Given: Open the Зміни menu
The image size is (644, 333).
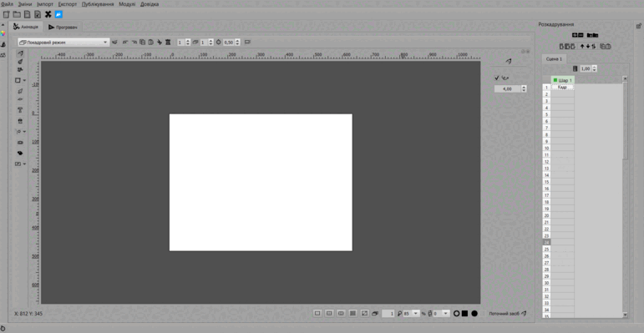Looking at the screenshot, I should pyautogui.click(x=25, y=4).
